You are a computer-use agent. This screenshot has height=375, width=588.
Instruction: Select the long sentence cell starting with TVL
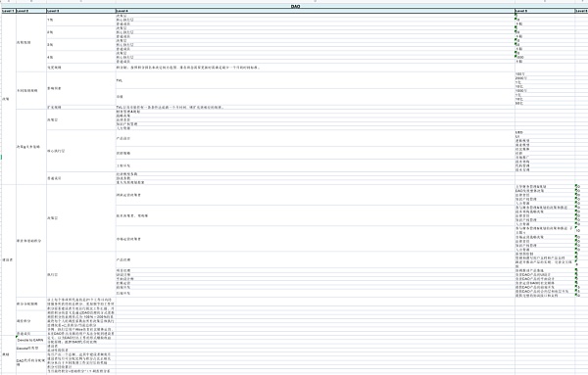point(315,108)
